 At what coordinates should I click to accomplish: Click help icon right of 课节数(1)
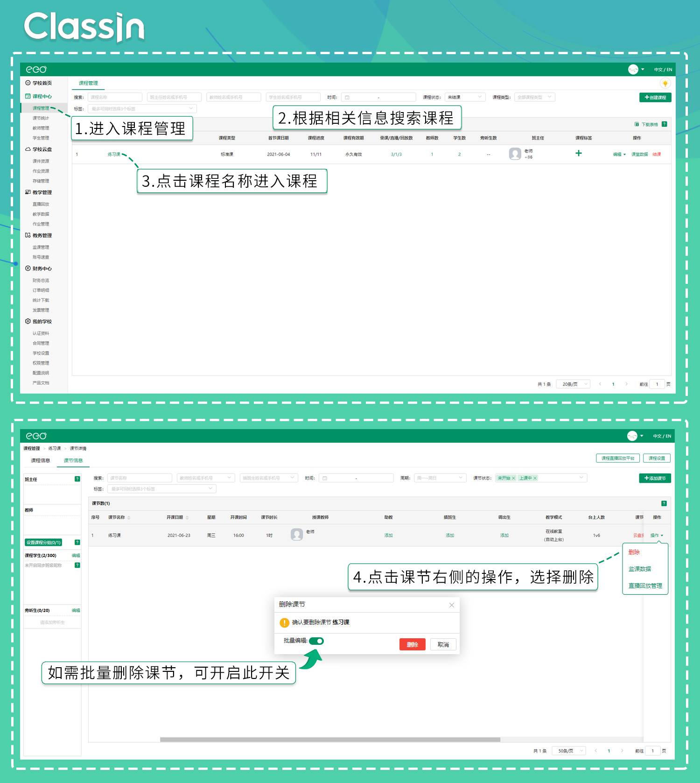coord(664,503)
